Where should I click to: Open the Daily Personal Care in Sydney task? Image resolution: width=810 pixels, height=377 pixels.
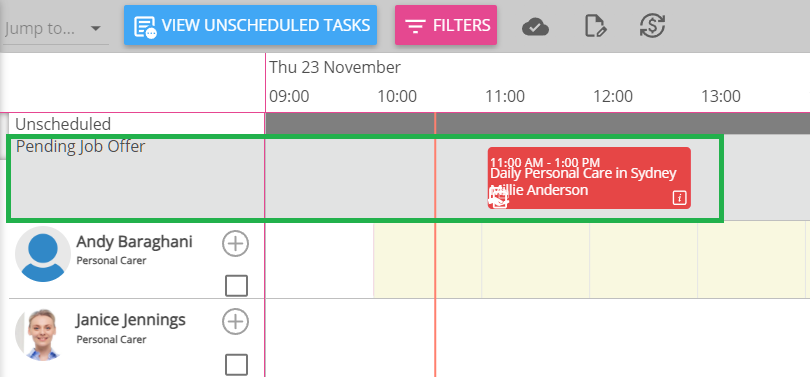click(589, 178)
